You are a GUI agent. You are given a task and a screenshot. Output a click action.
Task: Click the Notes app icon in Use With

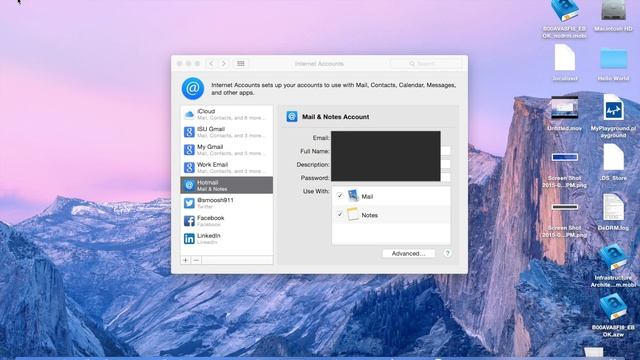coord(353,214)
